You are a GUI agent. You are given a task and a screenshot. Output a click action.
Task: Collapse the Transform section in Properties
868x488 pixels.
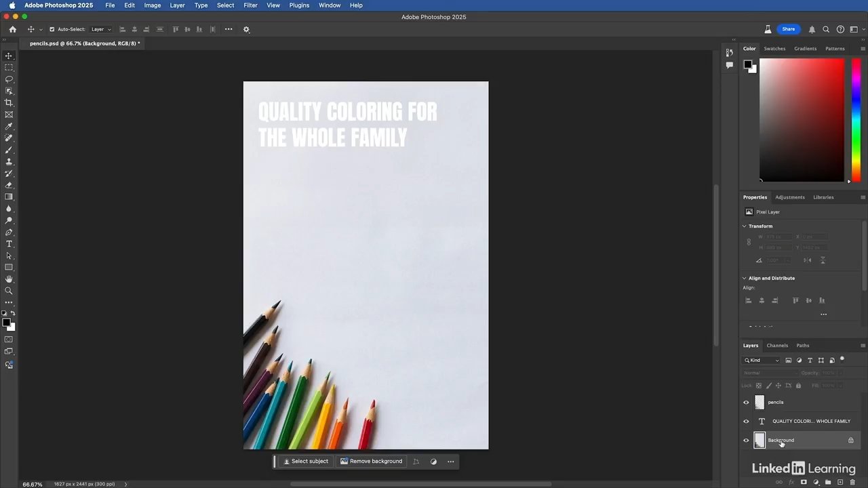(x=745, y=226)
